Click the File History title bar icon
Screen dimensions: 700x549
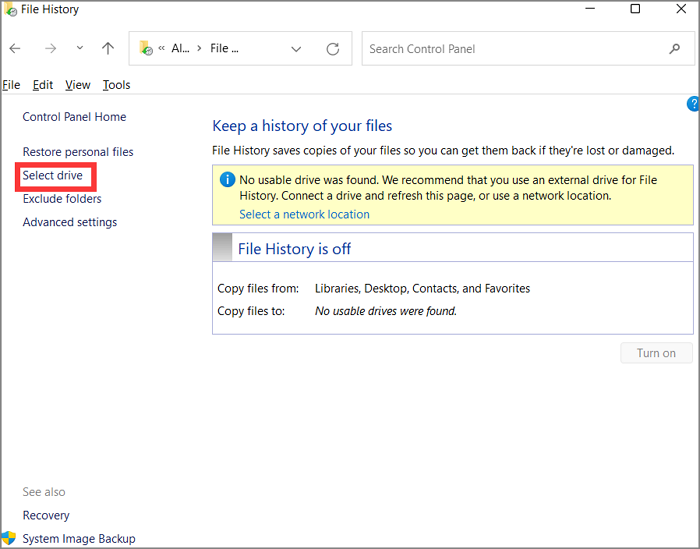point(10,10)
